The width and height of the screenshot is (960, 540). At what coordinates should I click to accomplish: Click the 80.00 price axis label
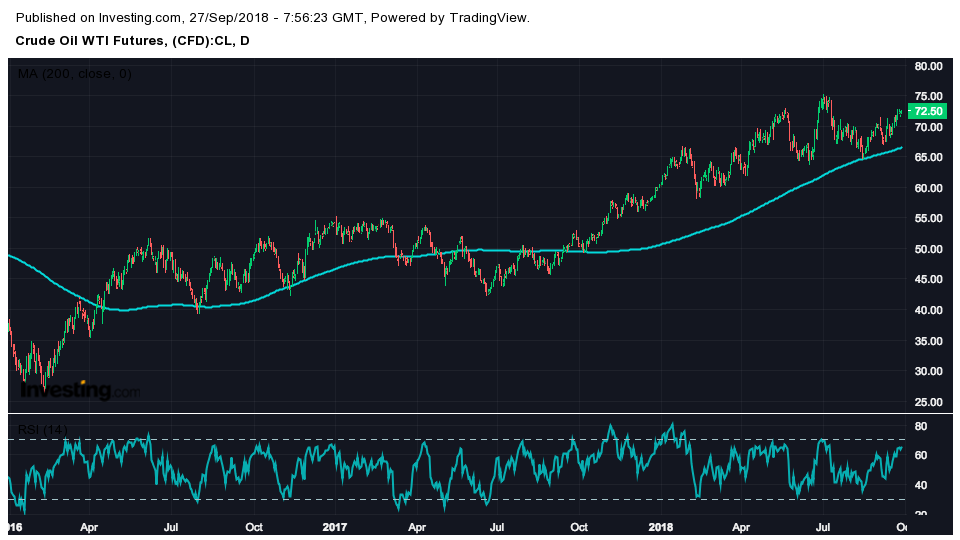coord(929,67)
